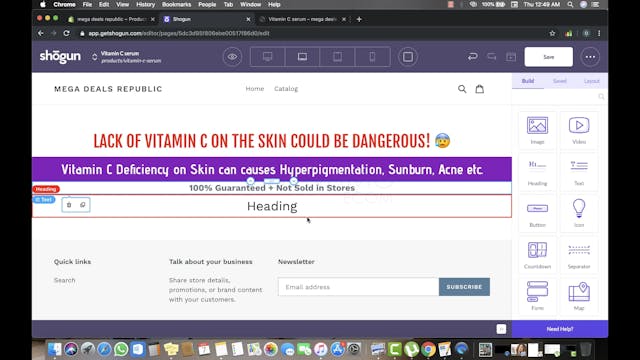Viewport: 640px width, 360px height.
Task: Click the red Heading tag label
Action: point(46,189)
